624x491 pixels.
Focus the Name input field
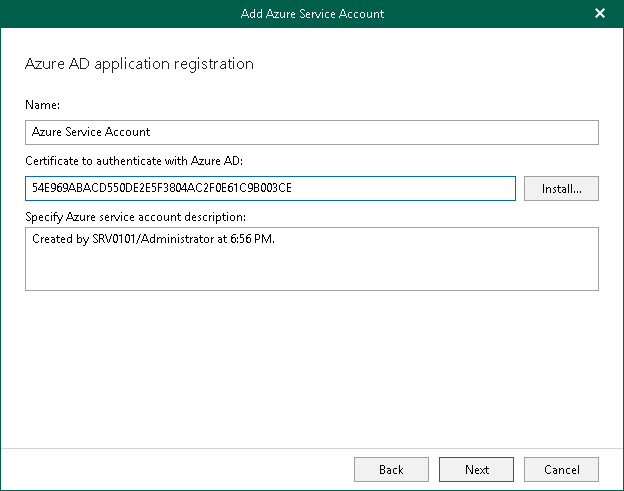click(x=311, y=132)
